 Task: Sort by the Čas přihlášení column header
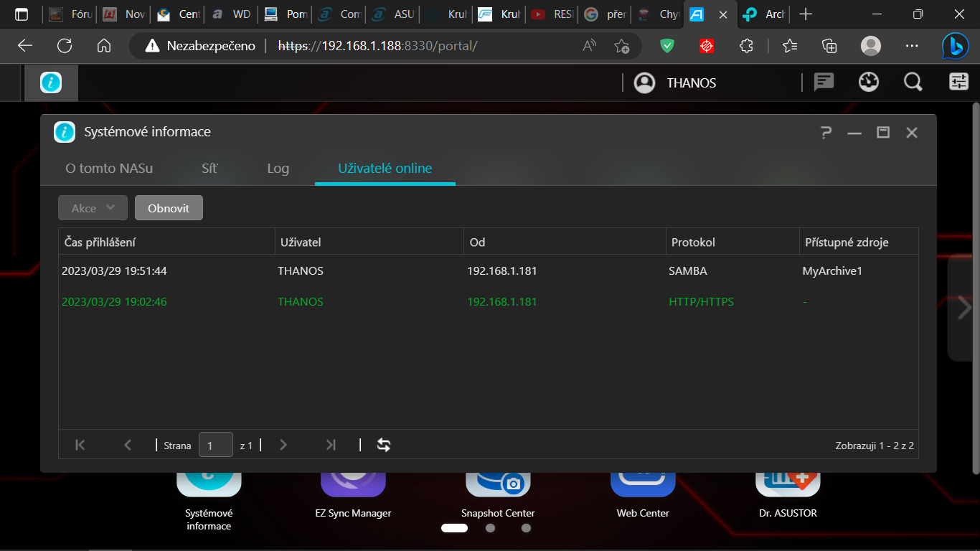click(x=166, y=242)
